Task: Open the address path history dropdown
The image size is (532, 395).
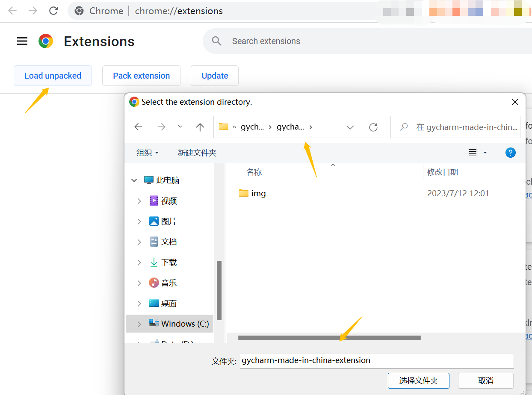Action: coord(350,127)
